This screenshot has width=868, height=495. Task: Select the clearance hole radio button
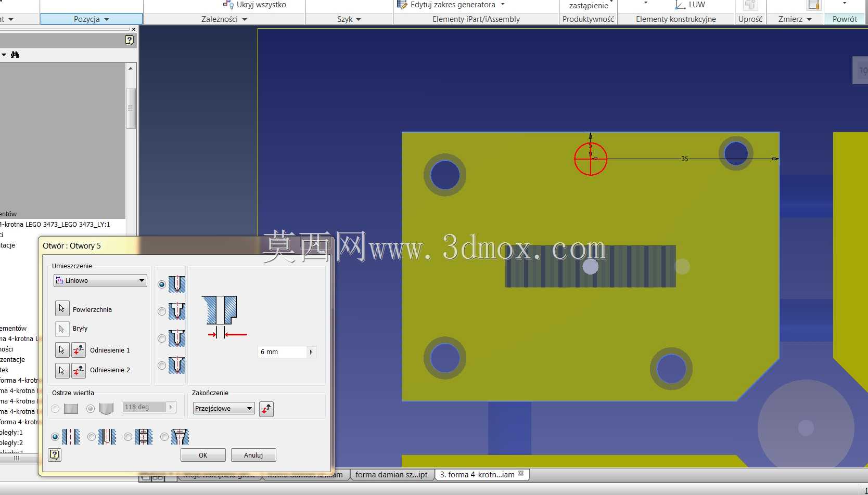(x=92, y=437)
